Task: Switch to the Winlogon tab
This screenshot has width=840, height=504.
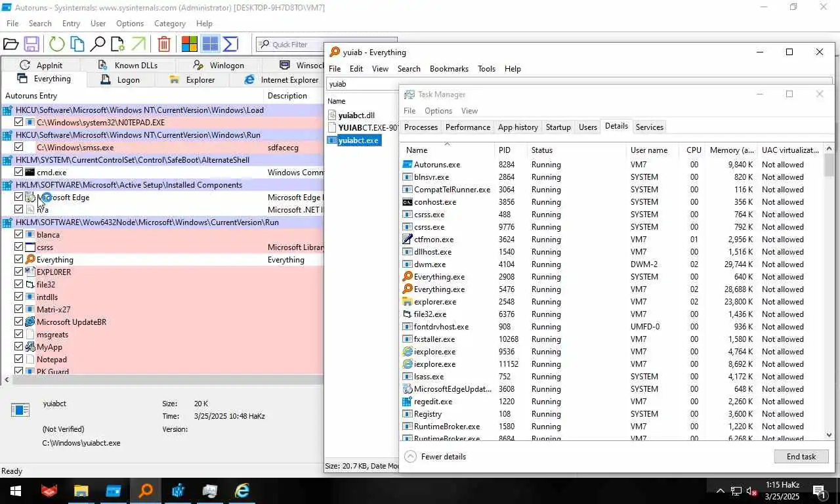Action: click(x=219, y=65)
